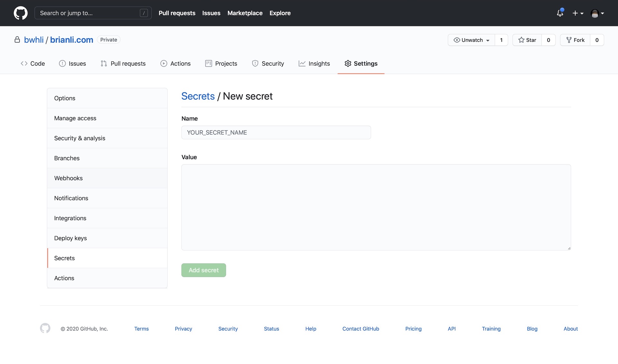Open the notifications bell

(560, 13)
